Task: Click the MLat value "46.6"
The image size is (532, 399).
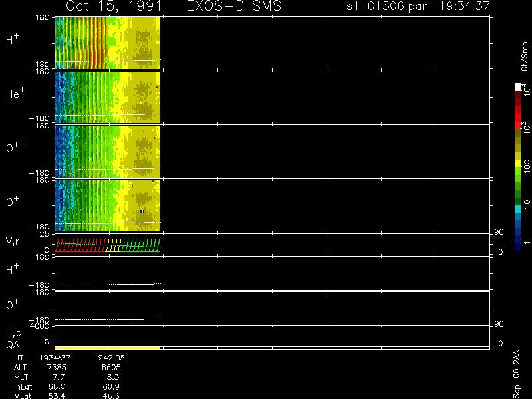Action: point(111,396)
